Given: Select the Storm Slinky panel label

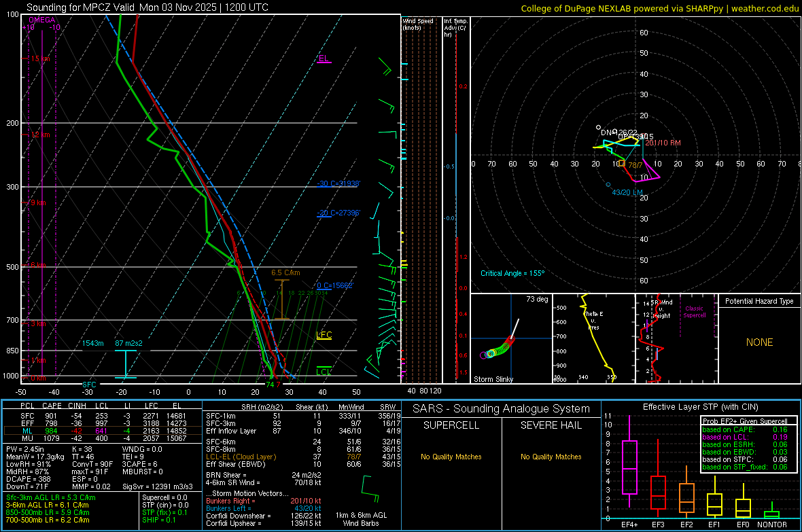Looking at the screenshot, I should click(493, 379).
